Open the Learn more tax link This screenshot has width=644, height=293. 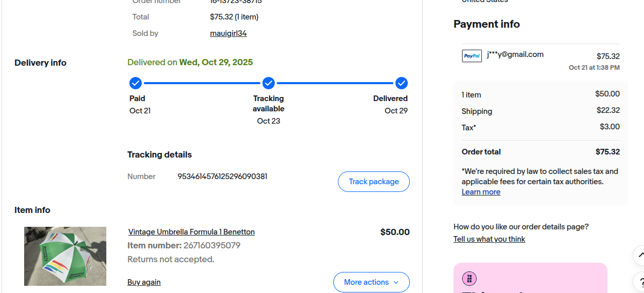[x=481, y=192]
